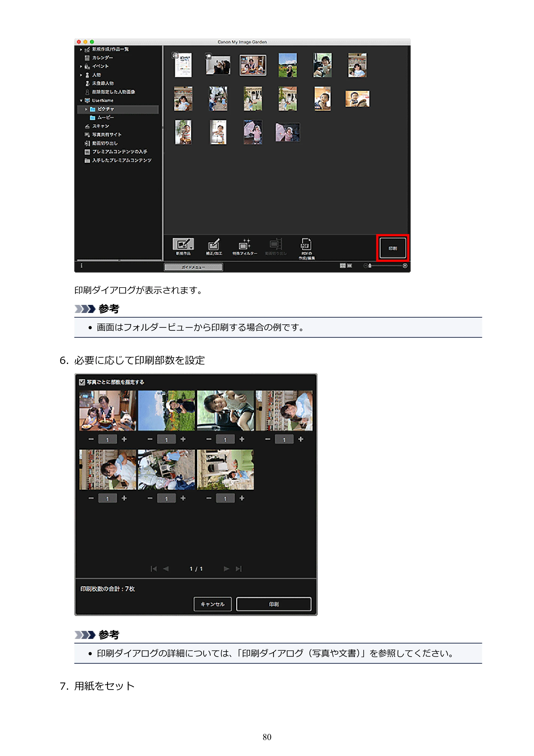Go to previous page in print dialog
Image resolution: width=534 pixels, height=756 pixels.
pos(166,569)
